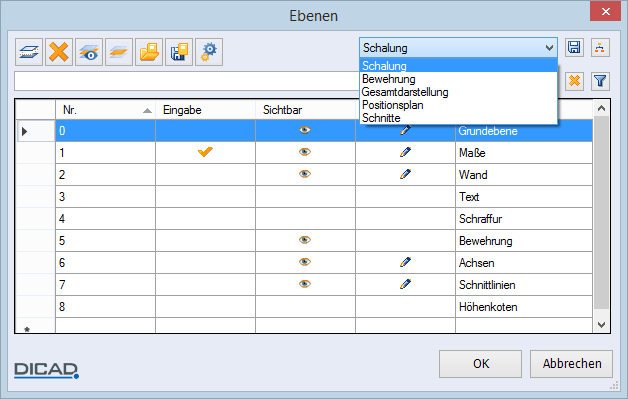Screen dimensions: 628x399
Task: Click the eye layer visibility toolbar icon
Action: pyautogui.click(x=89, y=52)
